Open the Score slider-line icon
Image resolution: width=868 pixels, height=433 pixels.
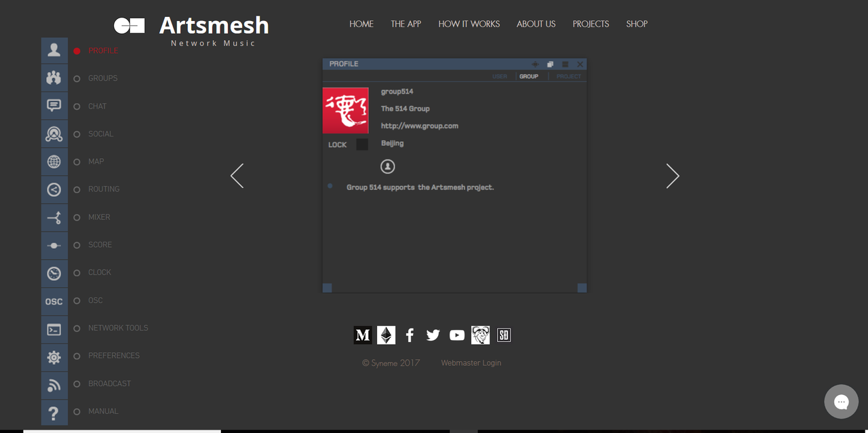(x=54, y=245)
